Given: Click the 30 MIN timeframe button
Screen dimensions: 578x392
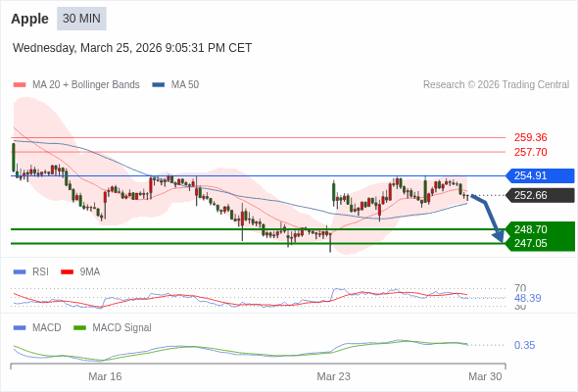Looking at the screenshot, I should (81, 19).
